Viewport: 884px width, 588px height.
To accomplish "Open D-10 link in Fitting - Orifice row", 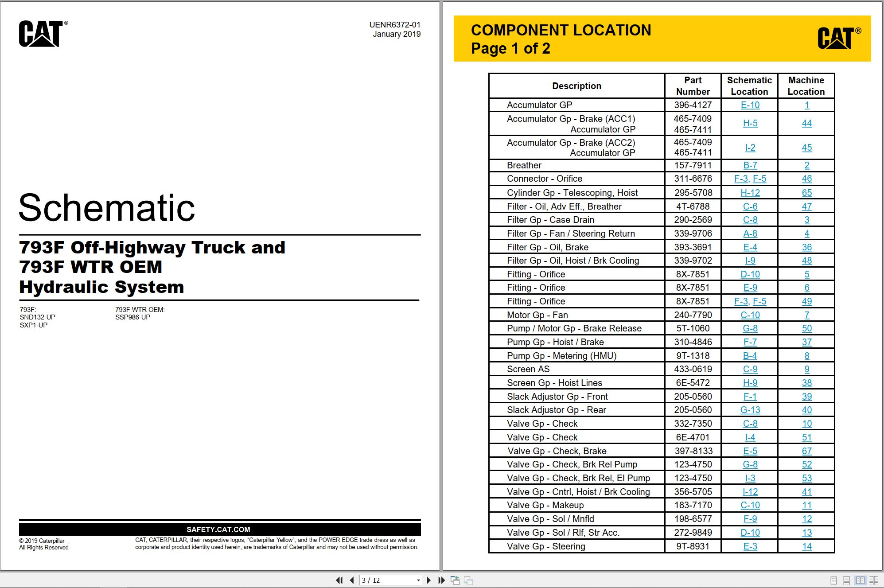I will (x=750, y=274).
